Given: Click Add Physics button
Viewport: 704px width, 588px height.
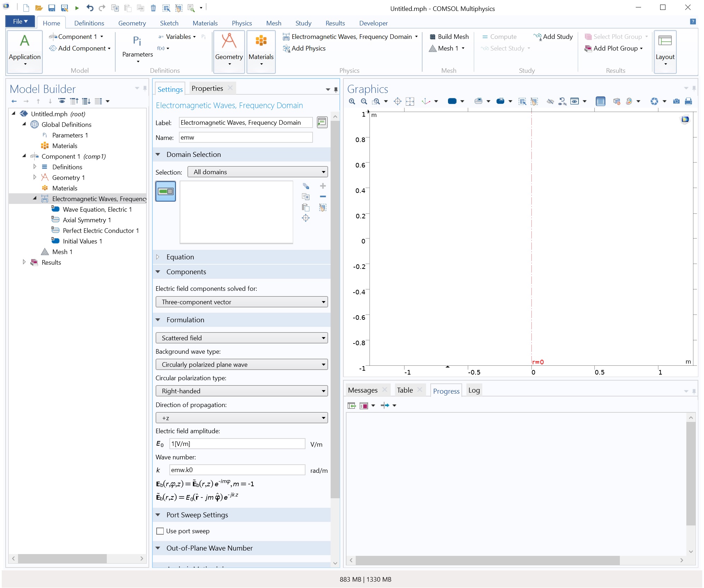Looking at the screenshot, I should [304, 48].
